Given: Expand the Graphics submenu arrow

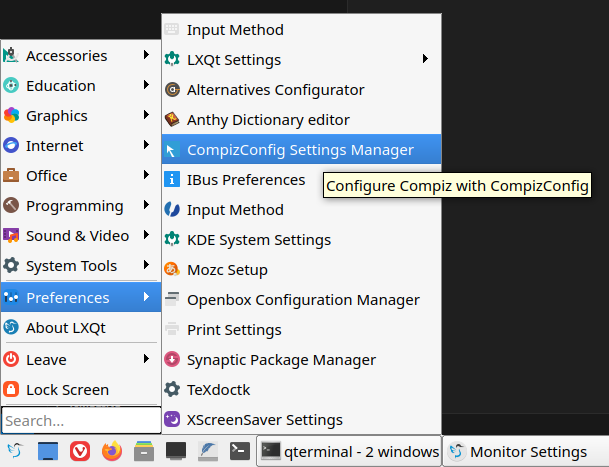Looking at the screenshot, I should [x=146, y=114].
